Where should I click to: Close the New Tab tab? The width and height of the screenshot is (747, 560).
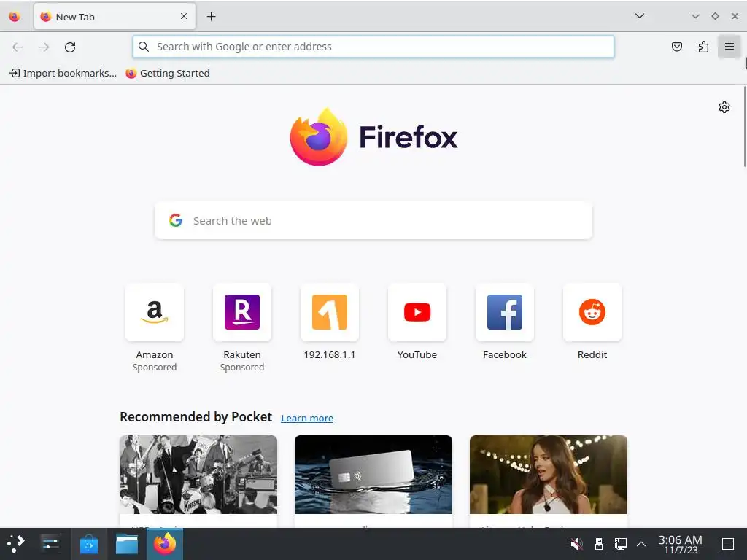click(184, 16)
